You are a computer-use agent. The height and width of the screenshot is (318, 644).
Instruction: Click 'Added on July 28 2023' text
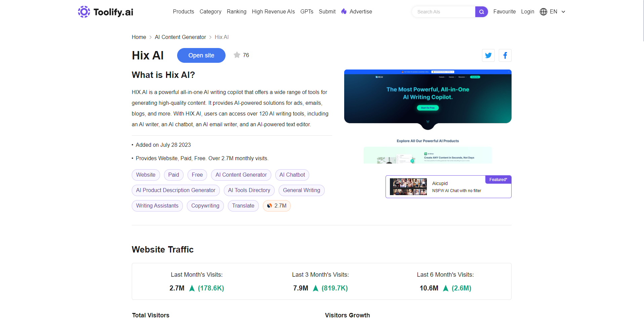tap(163, 145)
